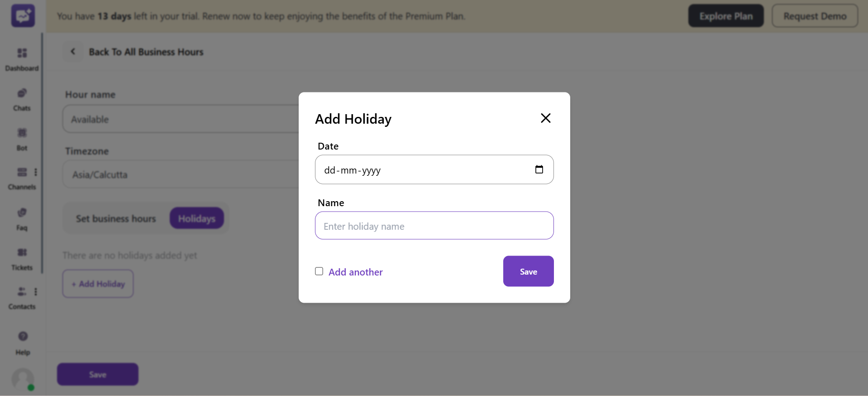Open the date picker calendar
The image size is (868, 396).
(x=539, y=169)
